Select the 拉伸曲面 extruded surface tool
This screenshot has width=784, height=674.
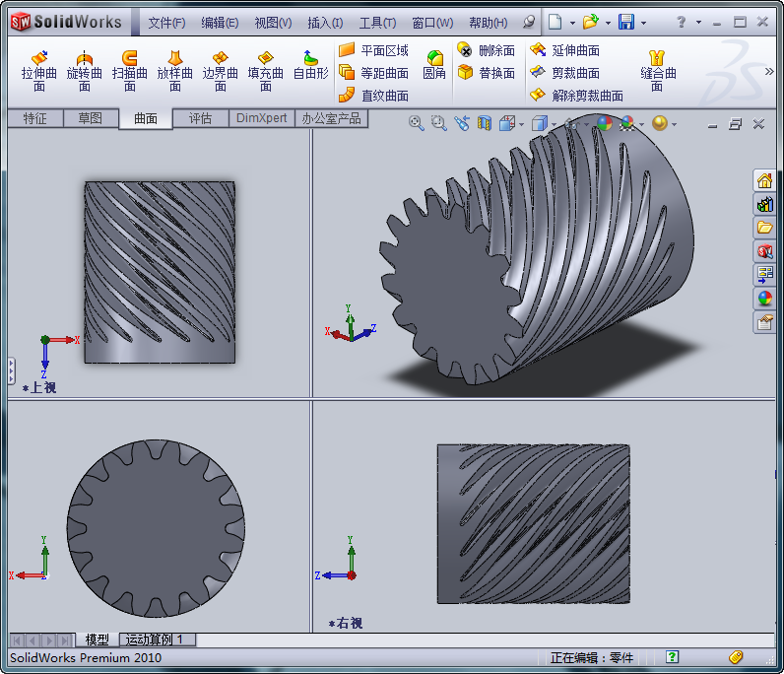39,71
